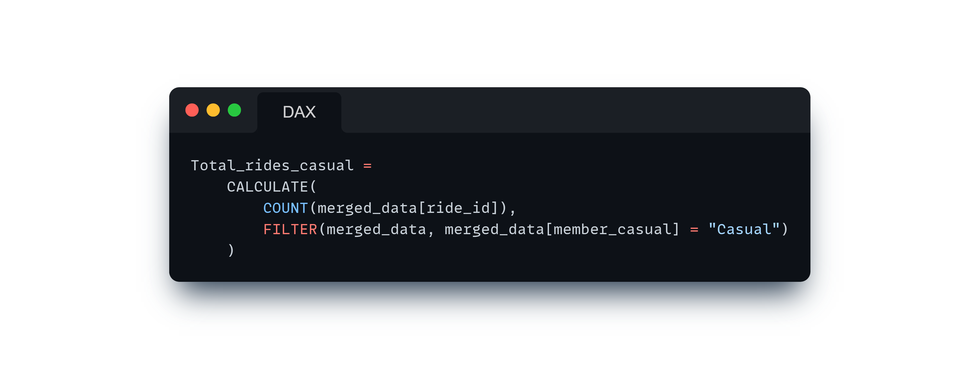Click the red FILTER function keyword
980x369 pixels.
tap(290, 229)
